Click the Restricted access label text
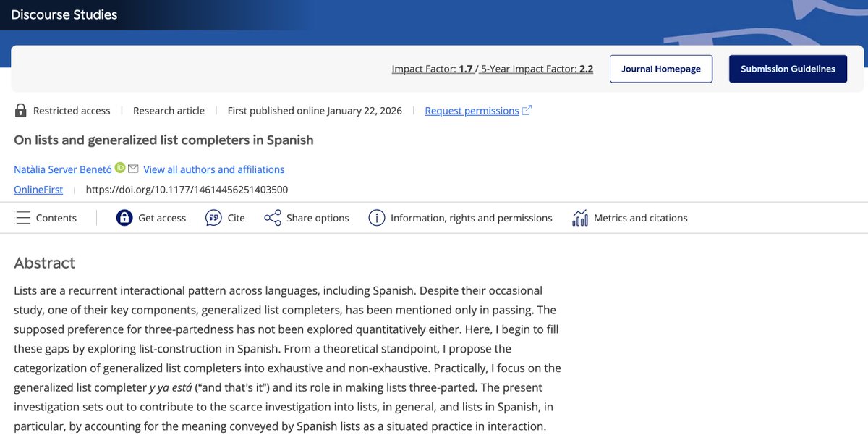The height and width of the screenshot is (443, 868). (72, 111)
